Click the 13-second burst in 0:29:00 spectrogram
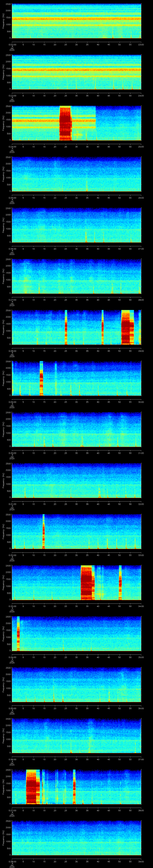The width and height of the screenshot is (153, 868). [41, 378]
